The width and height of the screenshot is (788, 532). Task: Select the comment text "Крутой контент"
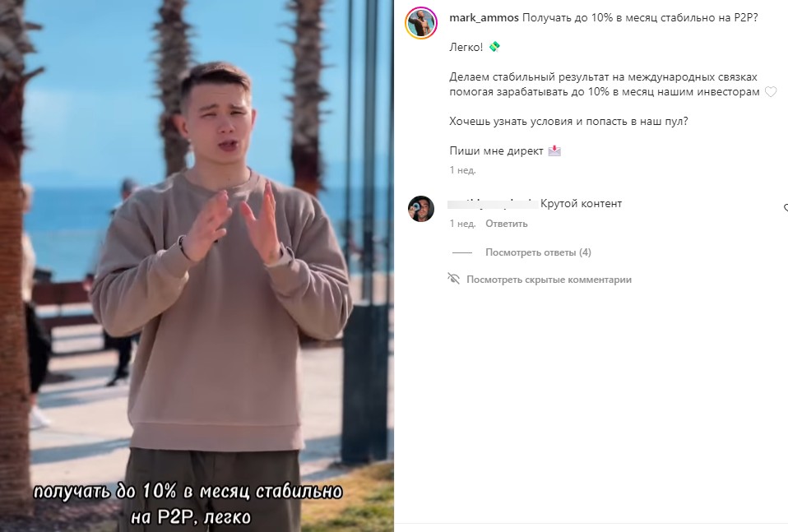pos(581,203)
